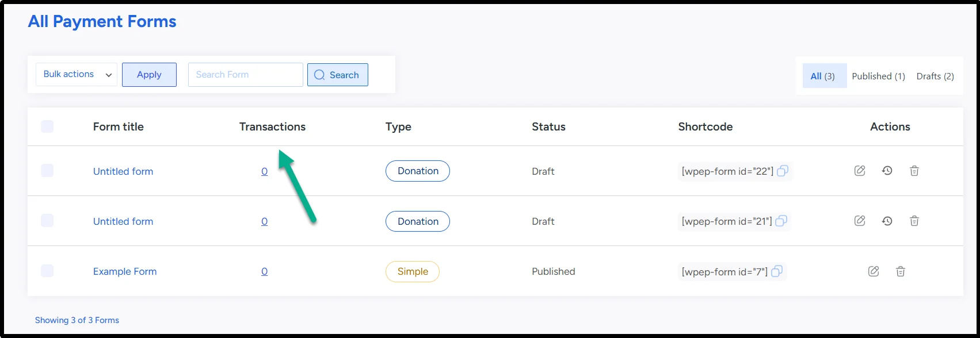Click the Published status text

pyautogui.click(x=554, y=271)
